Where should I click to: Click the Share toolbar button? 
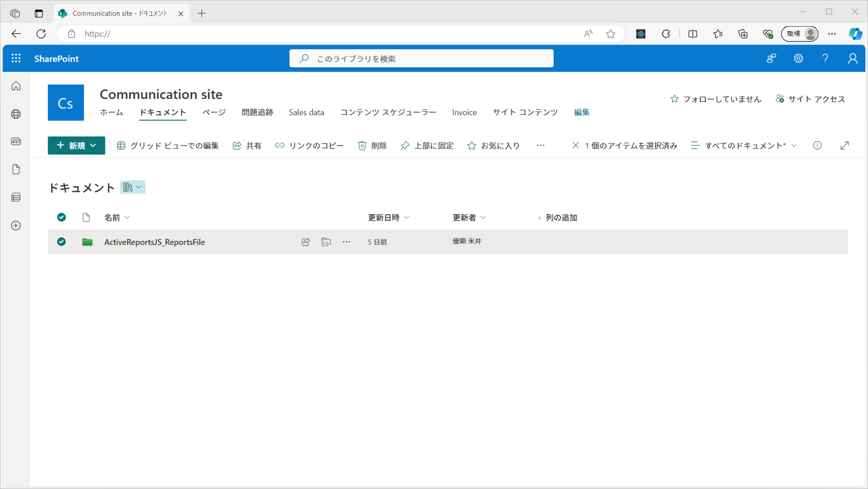click(x=247, y=145)
